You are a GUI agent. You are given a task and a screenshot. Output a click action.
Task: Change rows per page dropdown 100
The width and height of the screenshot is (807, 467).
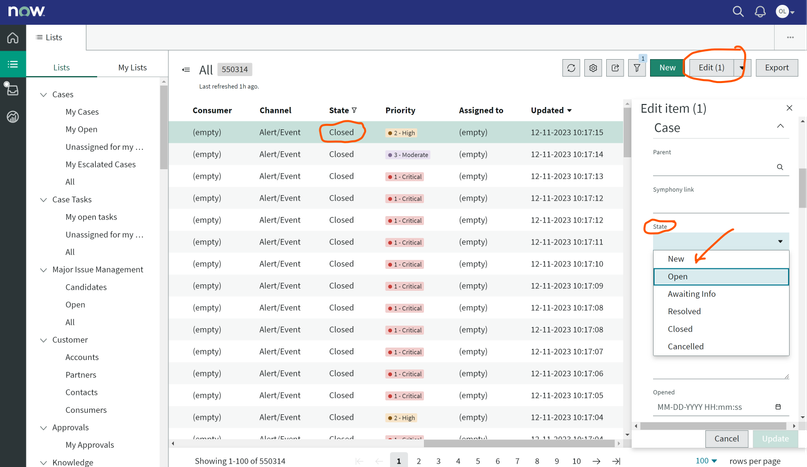point(706,461)
